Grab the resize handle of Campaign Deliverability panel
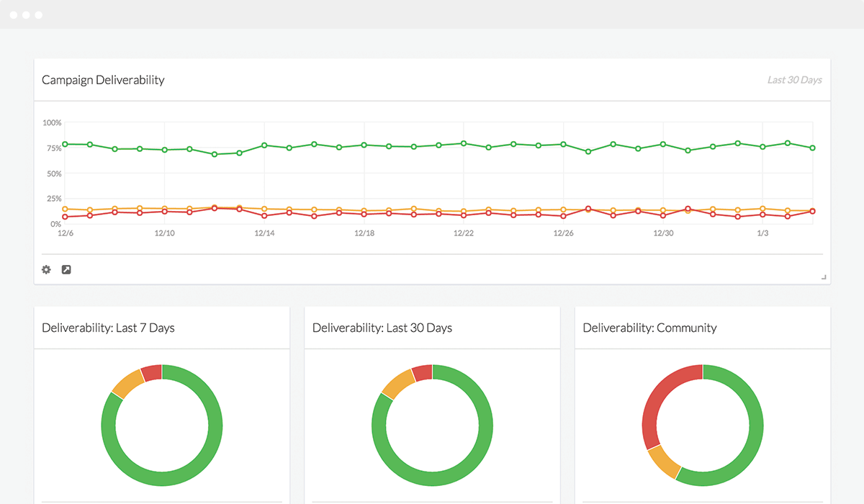This screenshot has width=864, height=504. click(824, 277)
